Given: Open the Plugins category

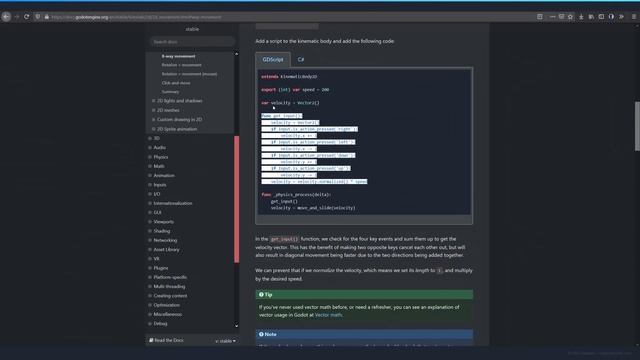Looking at the screenshot, I should (x=160, y=268).
